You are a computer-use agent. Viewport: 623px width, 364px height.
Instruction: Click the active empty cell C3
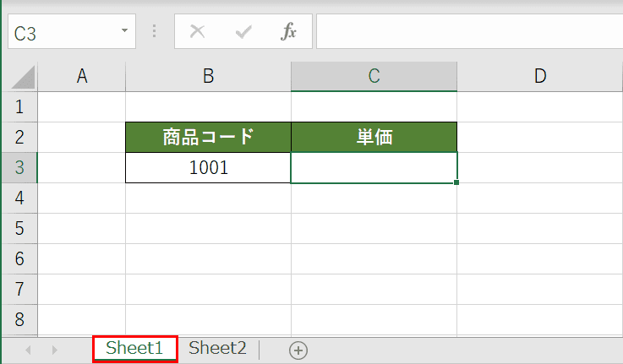pyautogui.click(x=374, y=167)
